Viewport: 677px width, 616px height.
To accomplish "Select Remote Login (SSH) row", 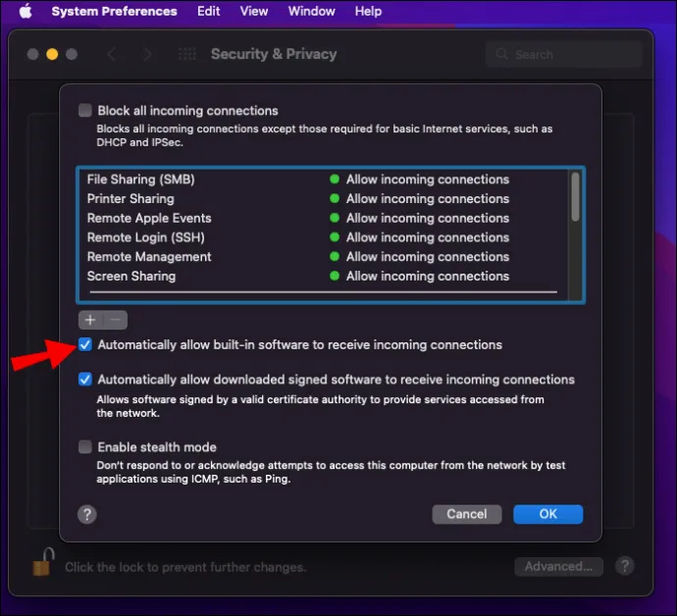I will [x=322, y=237].
